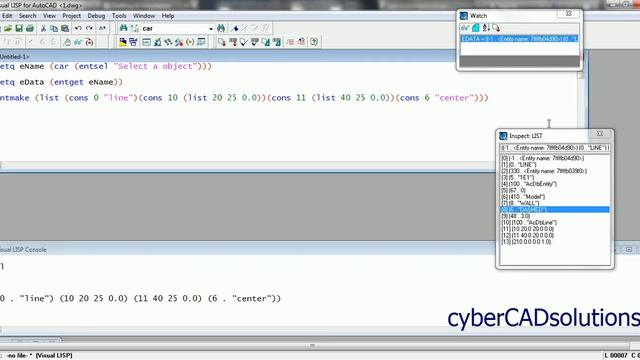The image size is (640, 360).
Task: Open the Search menu
Action: [27, 16]
